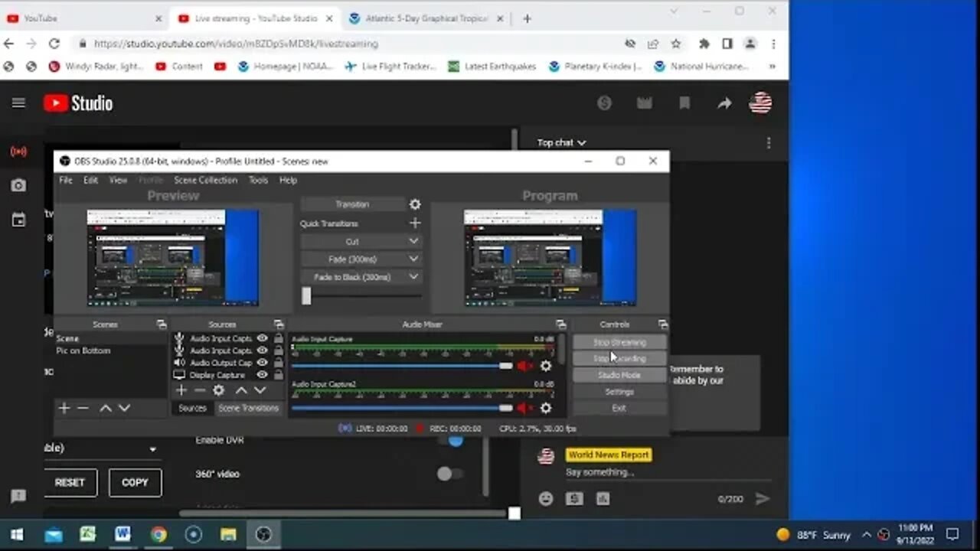Click Stop Streaming button
980x551 pixels.
(x=619, y=342)
